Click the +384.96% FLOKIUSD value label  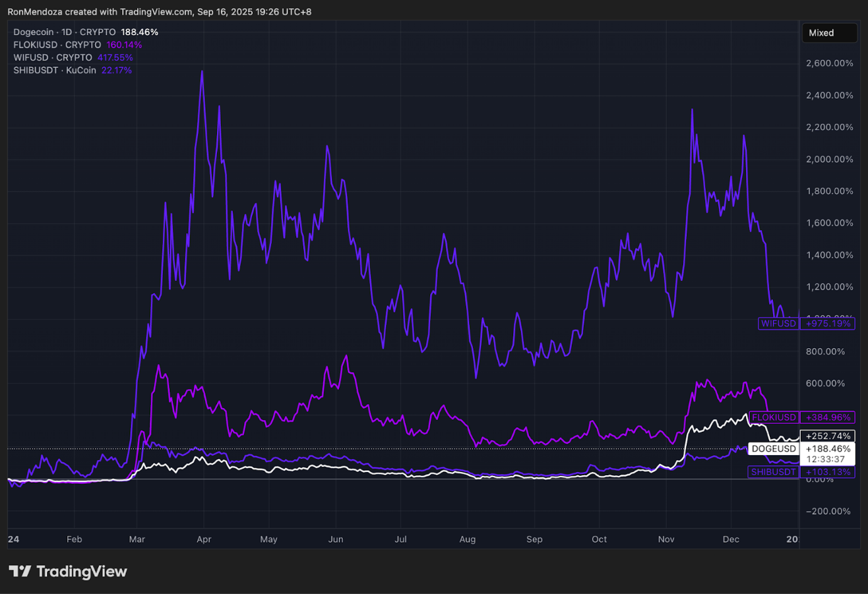point(828,417)
